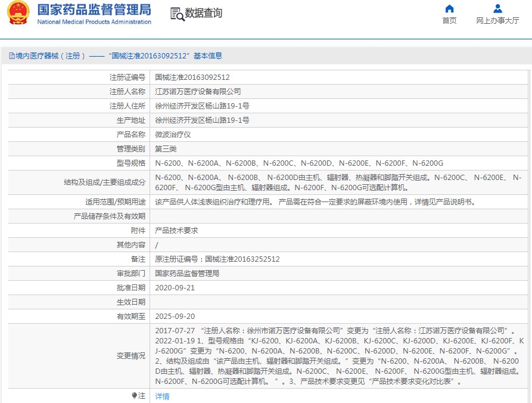Click the 网上办事大厅 person icon
This screenshot has width=532, height=403.
coord(497,8)
